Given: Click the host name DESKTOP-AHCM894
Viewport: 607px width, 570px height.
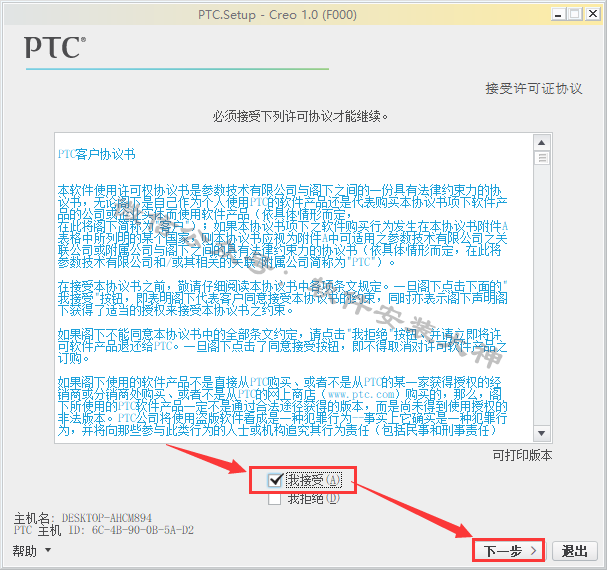Looking at the screenshot, I should pos(106,518).
